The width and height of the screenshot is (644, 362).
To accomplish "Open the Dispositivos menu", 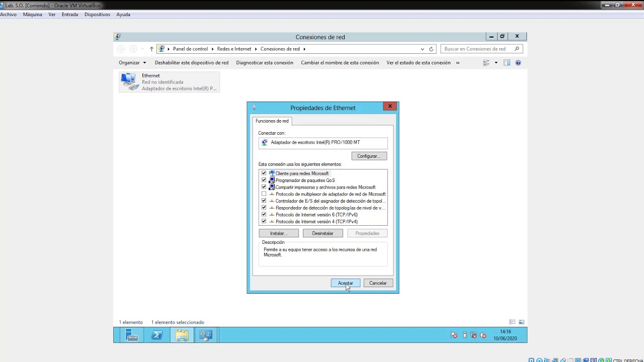I will [x=97, y=15].
